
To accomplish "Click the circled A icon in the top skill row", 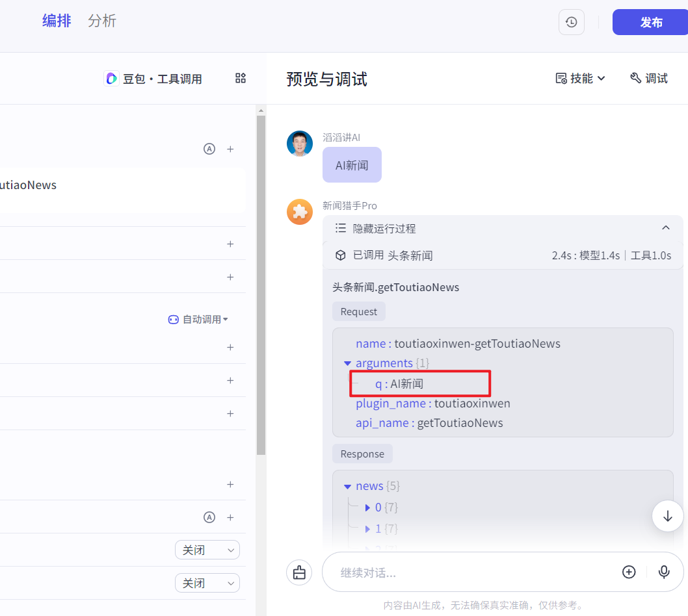I will coord(209,149).
